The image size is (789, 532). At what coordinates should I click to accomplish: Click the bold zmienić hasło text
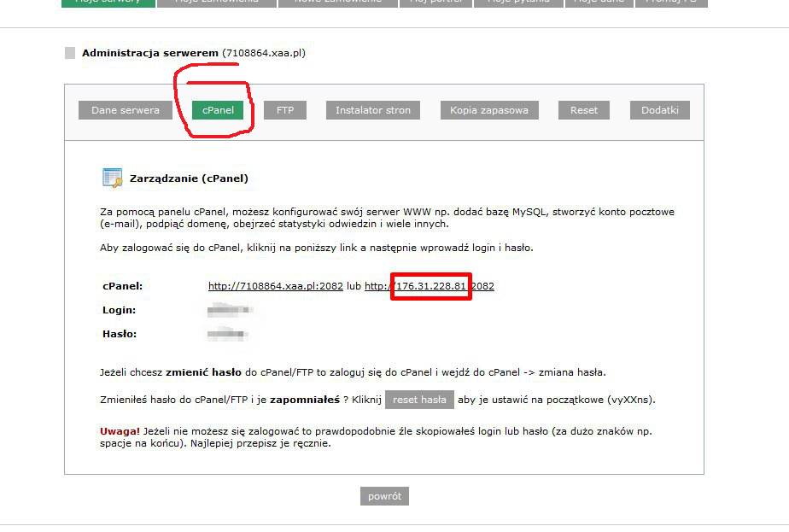click(x=204, y=372)
